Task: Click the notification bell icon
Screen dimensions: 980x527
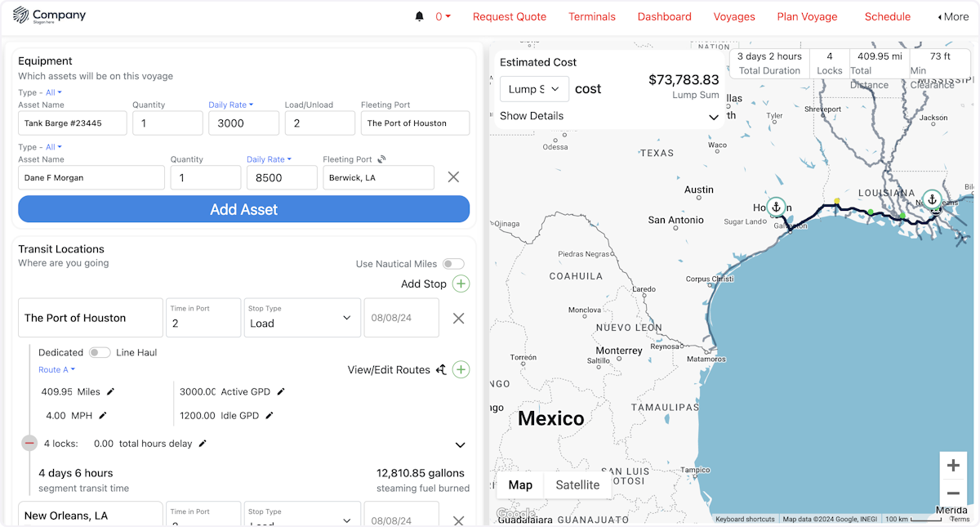Action: (x=420, y=16)
